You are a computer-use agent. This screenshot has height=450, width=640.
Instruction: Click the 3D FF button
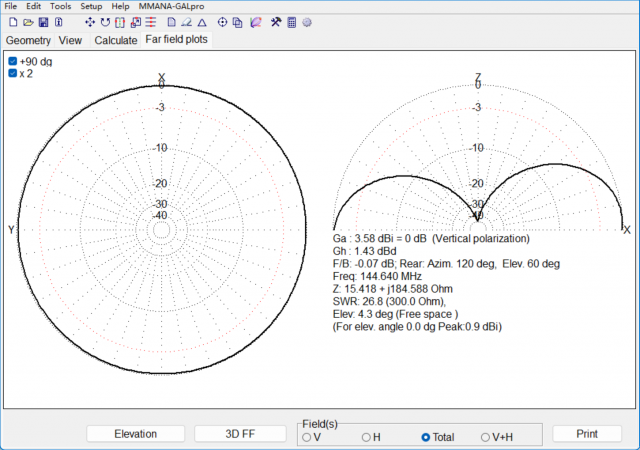point(239,434)
